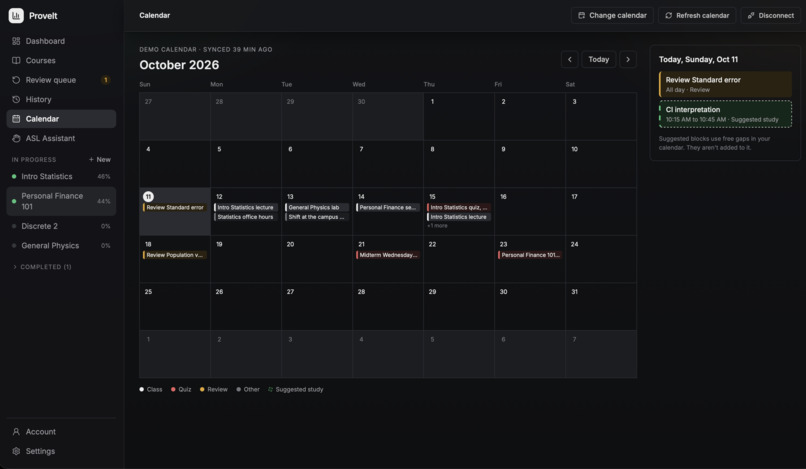Click the History clock icon
This screenshot has width=806, height=469.
16,99
